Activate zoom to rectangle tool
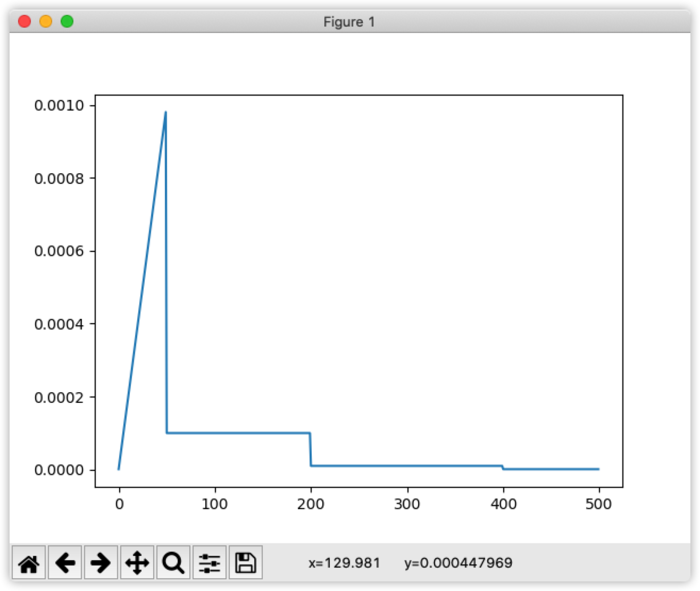Screen dimensions: 700x591 [x=173, y=562]
